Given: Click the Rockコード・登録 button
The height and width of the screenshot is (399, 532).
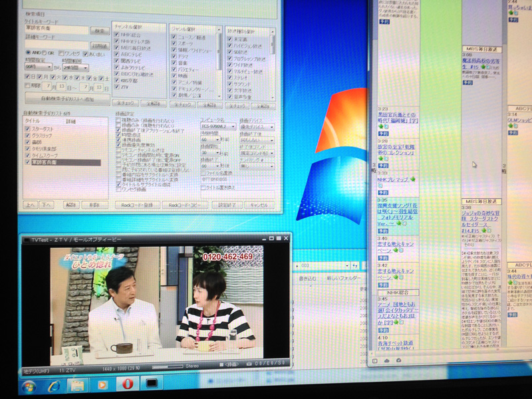Looking at the screenshot, I should coord(137,205).
